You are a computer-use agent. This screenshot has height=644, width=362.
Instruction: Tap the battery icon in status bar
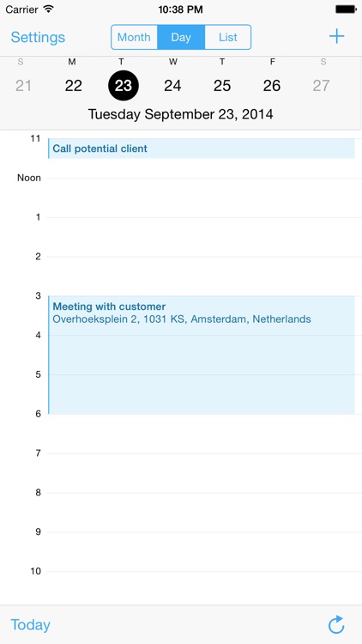coord(346,9)
